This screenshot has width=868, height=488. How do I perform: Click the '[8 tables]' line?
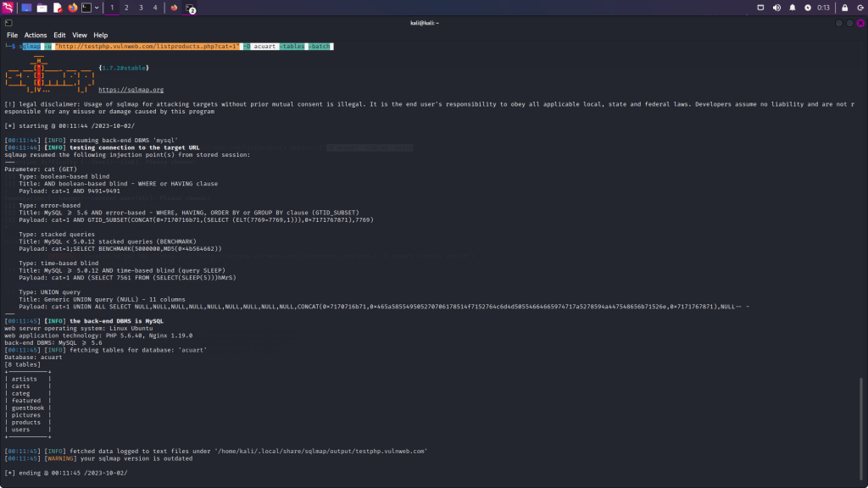click(x=23, y=364)
